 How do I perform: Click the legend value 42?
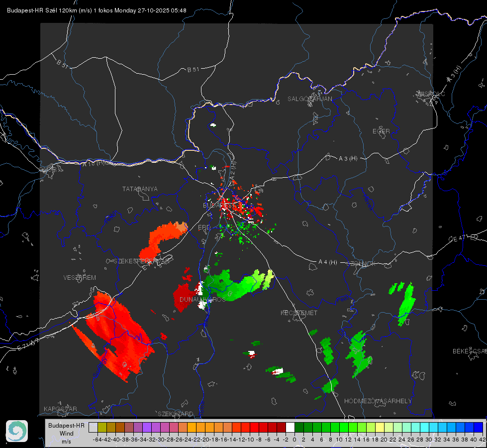tap(483, 440)
